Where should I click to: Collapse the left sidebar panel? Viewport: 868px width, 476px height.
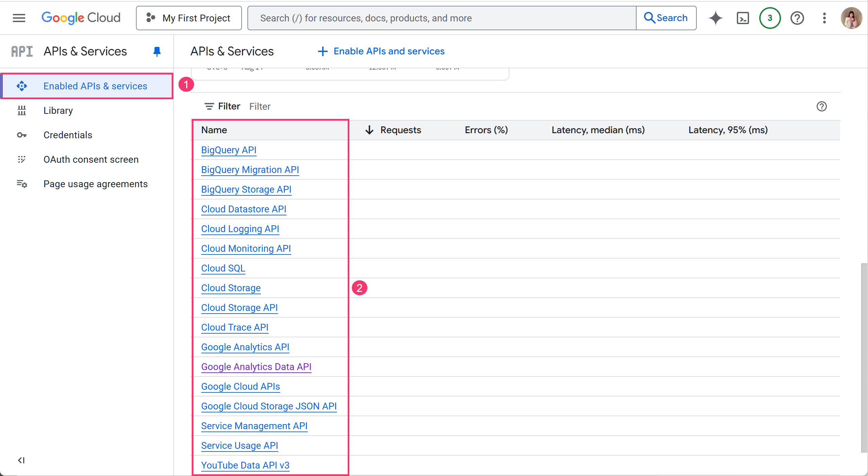(x=21, y=460)
